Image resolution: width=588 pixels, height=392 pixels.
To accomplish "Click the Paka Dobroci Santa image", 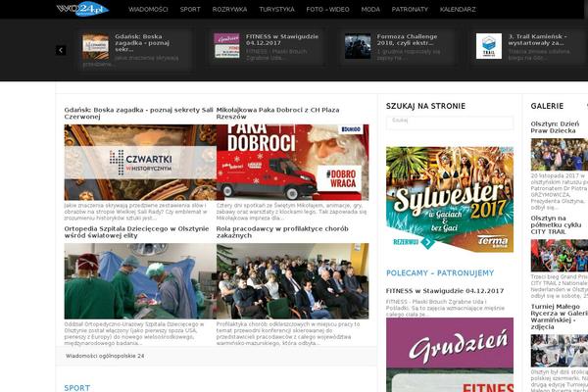I will click(292, 163).
